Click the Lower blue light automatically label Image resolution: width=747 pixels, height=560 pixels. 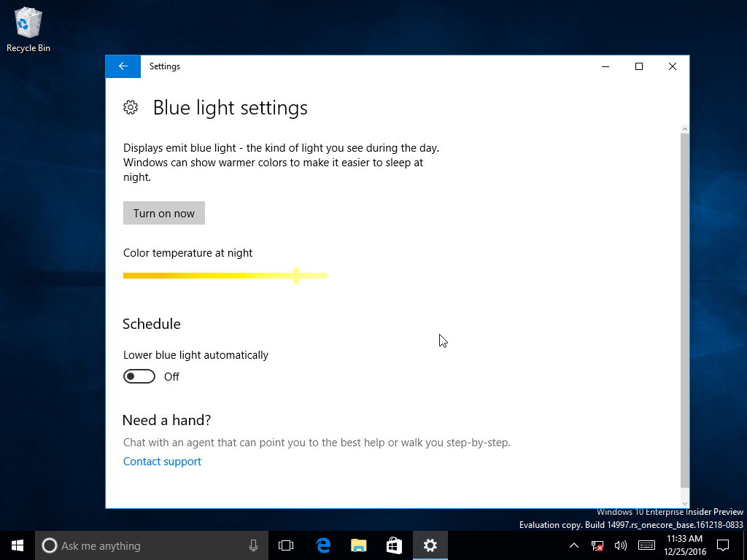(x=196, y=355)
